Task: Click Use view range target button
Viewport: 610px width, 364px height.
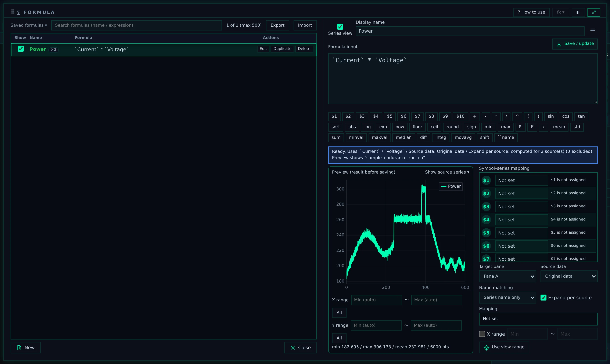Action: click(x=504, y=347)
